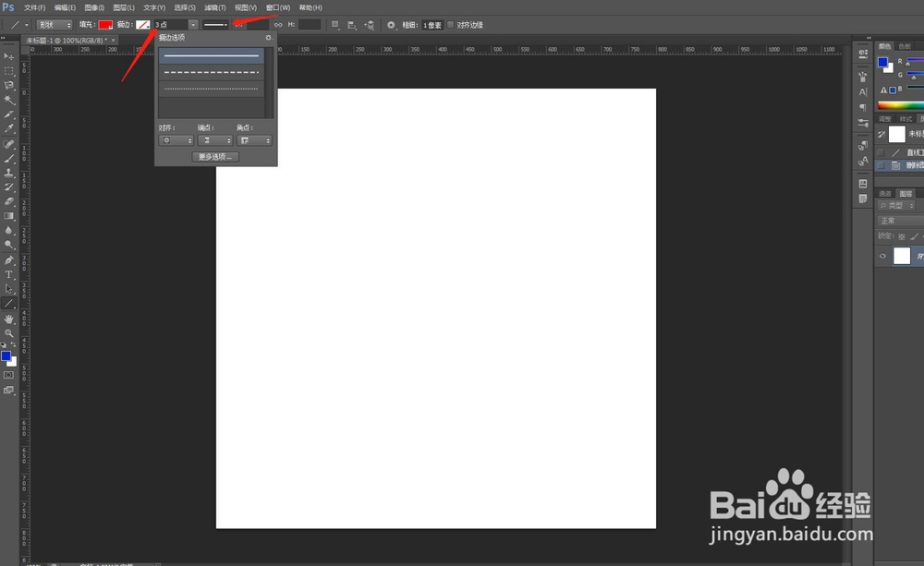Open layer filter 类型 dropdown

(x=895, y=206)
